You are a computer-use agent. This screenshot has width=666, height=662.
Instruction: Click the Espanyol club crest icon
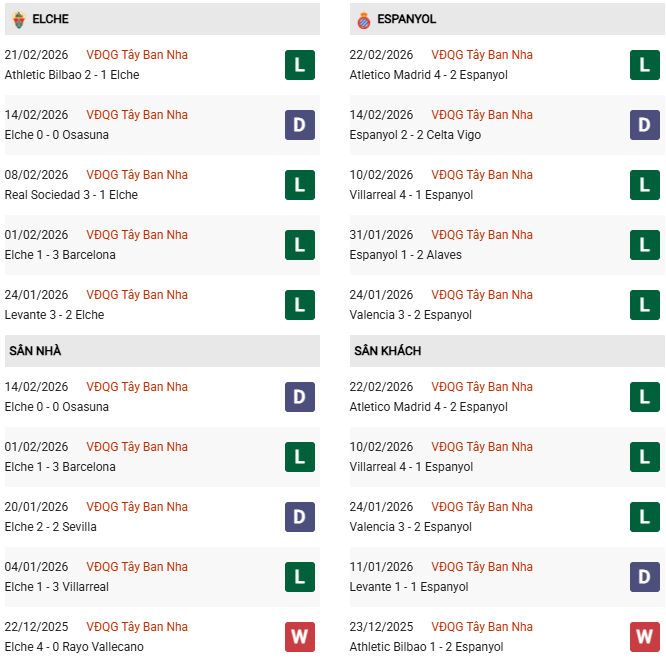pyautogui.click(x=364, y=19)
